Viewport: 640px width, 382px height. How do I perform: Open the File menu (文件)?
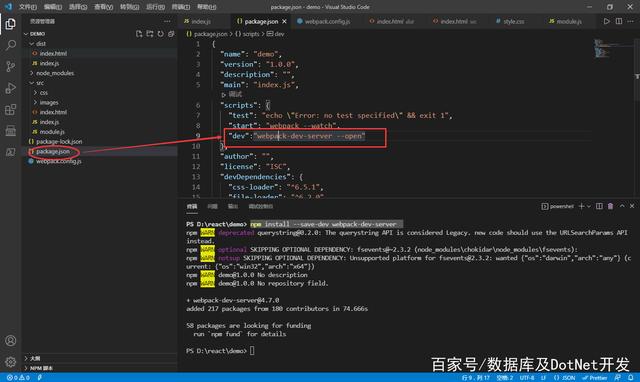(28, 7)
